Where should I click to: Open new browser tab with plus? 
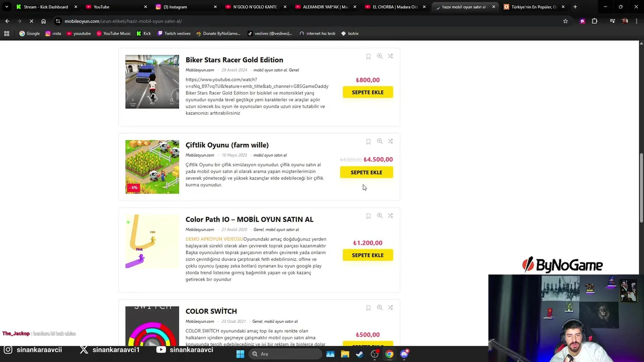[575, 7]
